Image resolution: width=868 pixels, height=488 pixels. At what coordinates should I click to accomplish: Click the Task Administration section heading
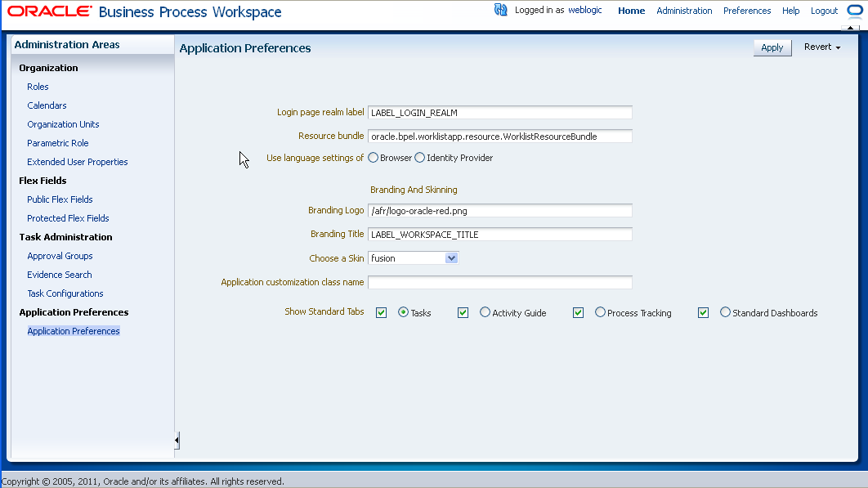pyautogui.click(x=66, y=238)
